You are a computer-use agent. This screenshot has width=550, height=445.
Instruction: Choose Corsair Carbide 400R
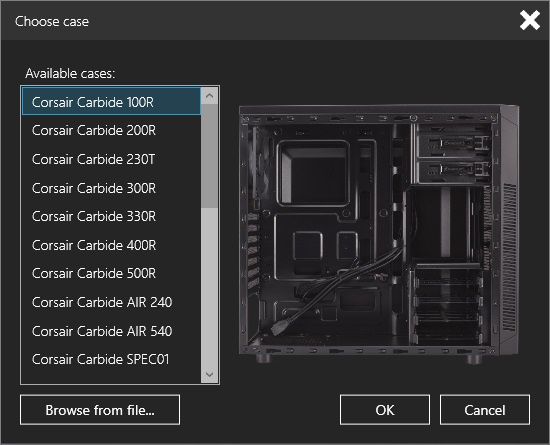point(111,245)
